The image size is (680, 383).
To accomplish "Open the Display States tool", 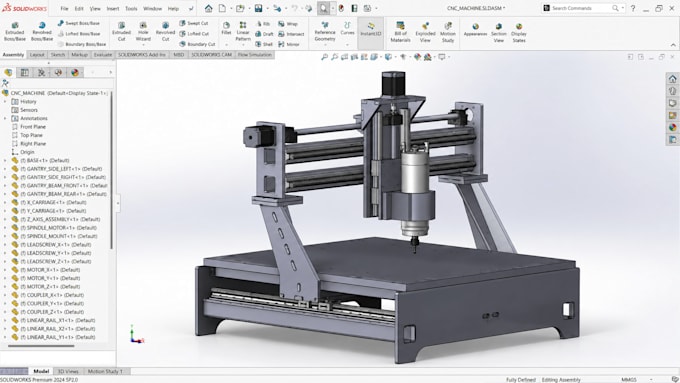I will pyautogui.click(x=519, y=33).
